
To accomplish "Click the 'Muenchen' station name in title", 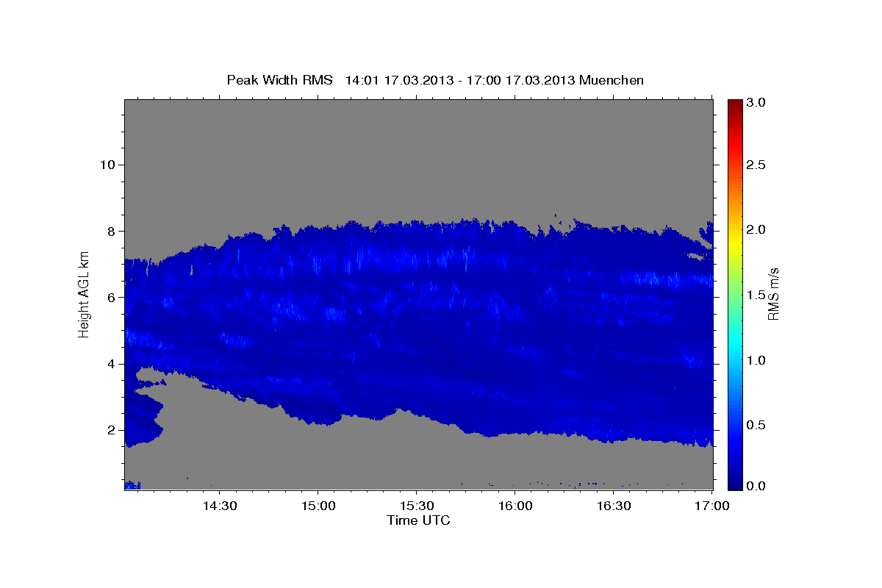I will pyautogui.click(x=612, y=80).
